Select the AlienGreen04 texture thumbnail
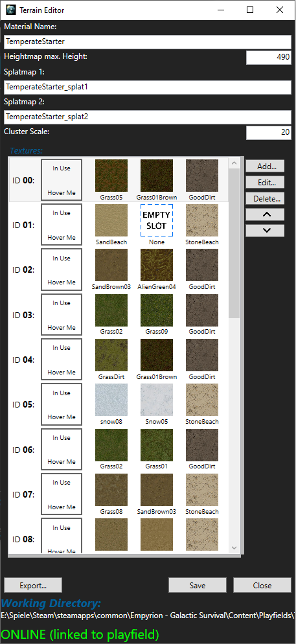The image size is (296, 644). (x=157, y=266)
